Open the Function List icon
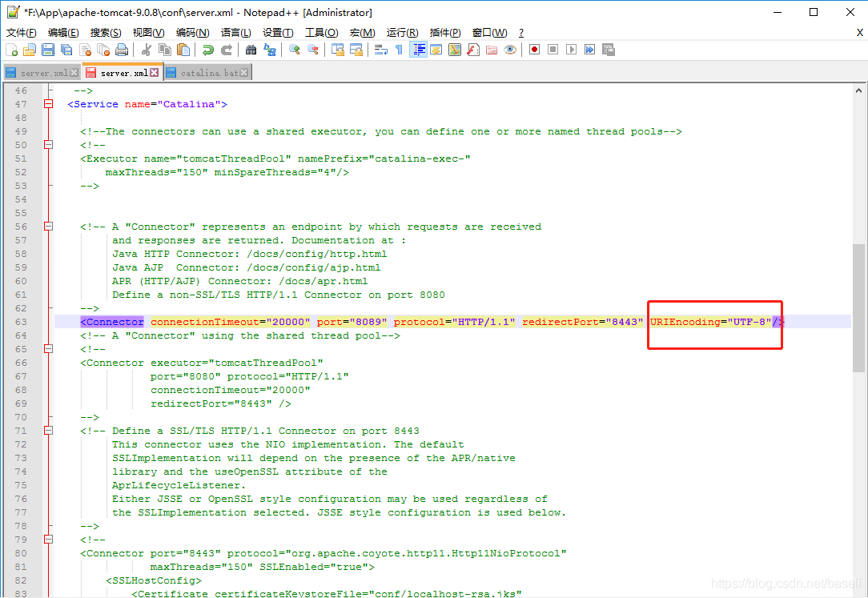Image resolution: width=868 pixels, height=598 pixels. tap(473, 50)
